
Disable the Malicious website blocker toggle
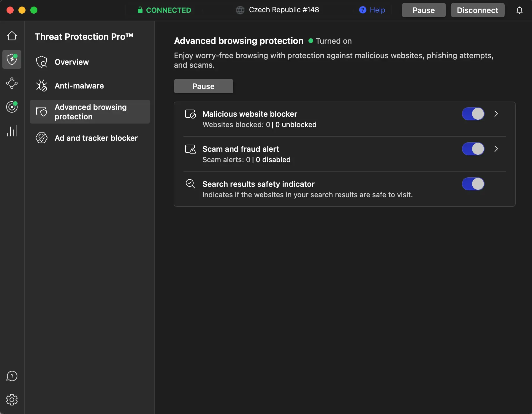(x=473, y=114)
